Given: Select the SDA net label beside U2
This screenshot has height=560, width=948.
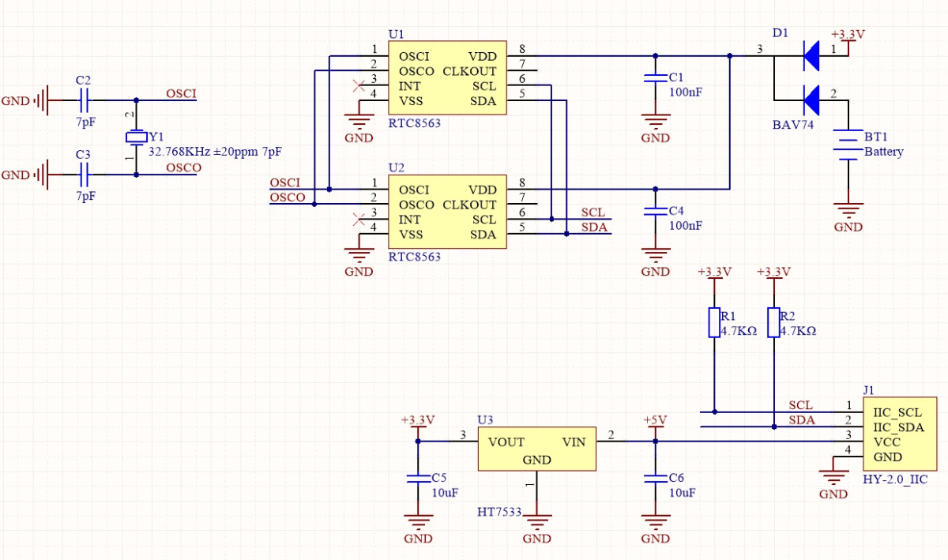Looking at the screenshot, I should (593, 227).
